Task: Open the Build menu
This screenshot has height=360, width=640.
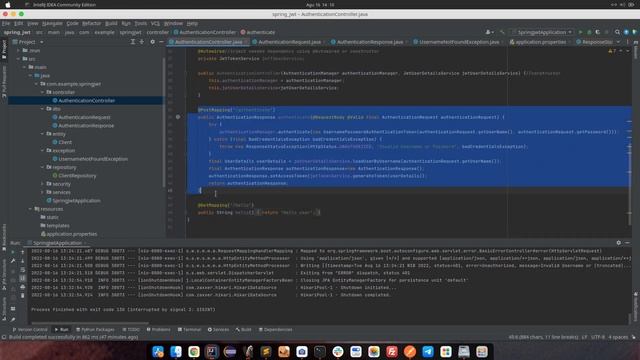Action: coord(111,24)
